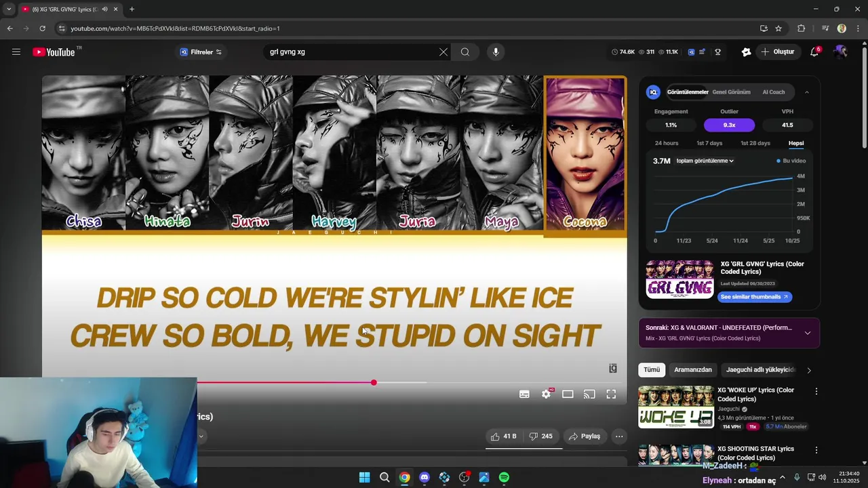Toggle theater mode

568,394
